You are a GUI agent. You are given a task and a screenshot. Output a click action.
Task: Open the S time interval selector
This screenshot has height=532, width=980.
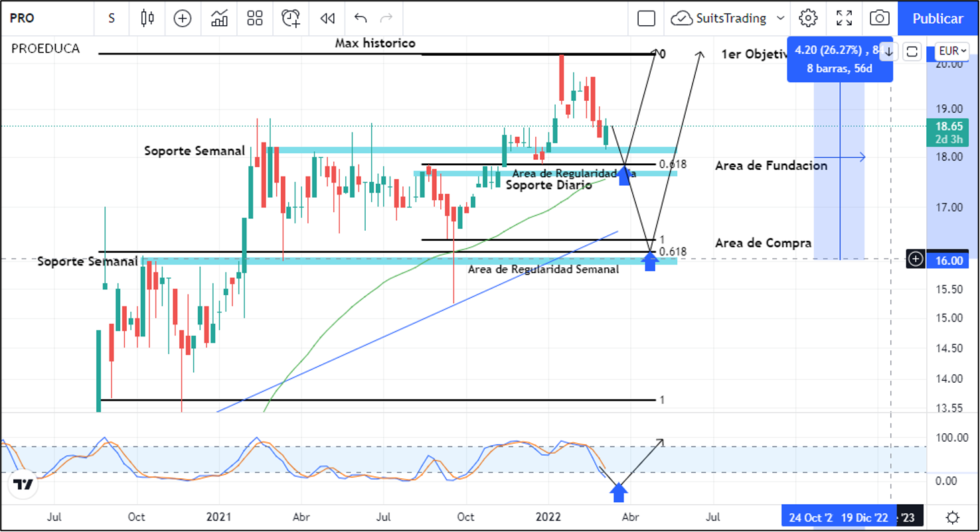112,19
